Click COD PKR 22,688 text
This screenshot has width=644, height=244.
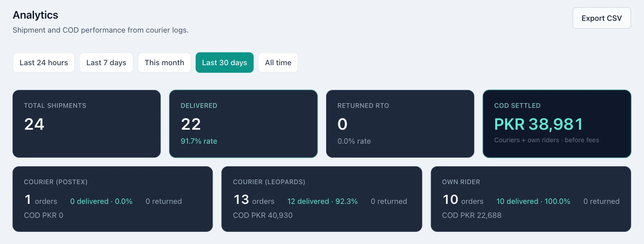(472, 215)
